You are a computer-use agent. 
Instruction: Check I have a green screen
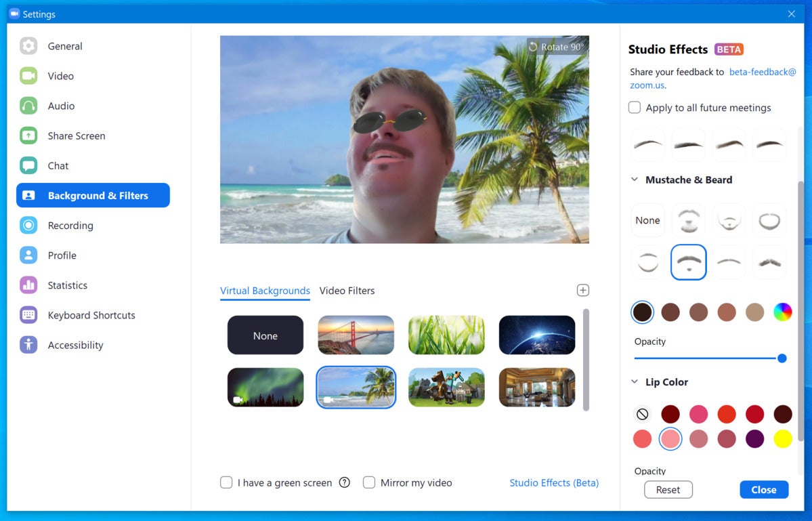pos(226,482)
